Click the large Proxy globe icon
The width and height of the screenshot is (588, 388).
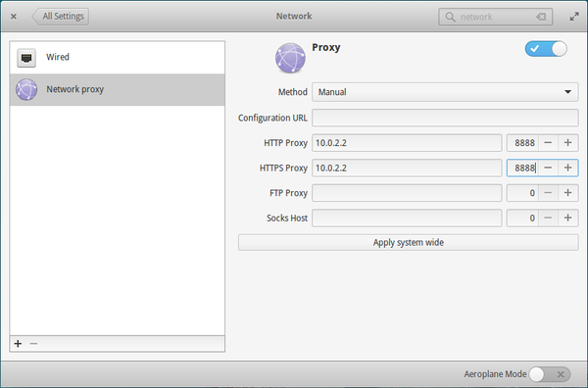pyautogui.click(x=290, y=58)
